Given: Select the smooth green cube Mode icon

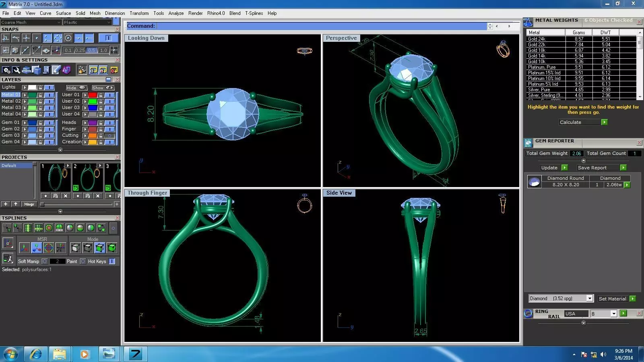Looking at the screenshot, I should 112,248.
